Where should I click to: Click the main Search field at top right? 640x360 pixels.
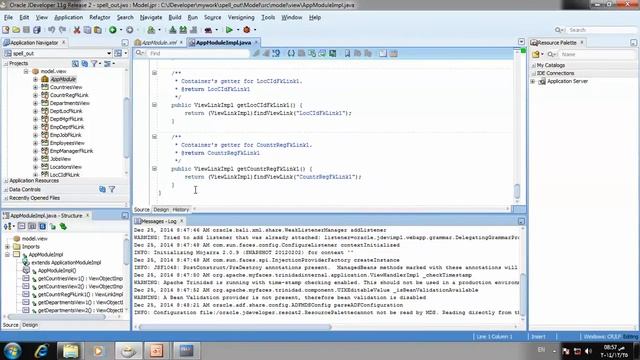pos(602,30)
